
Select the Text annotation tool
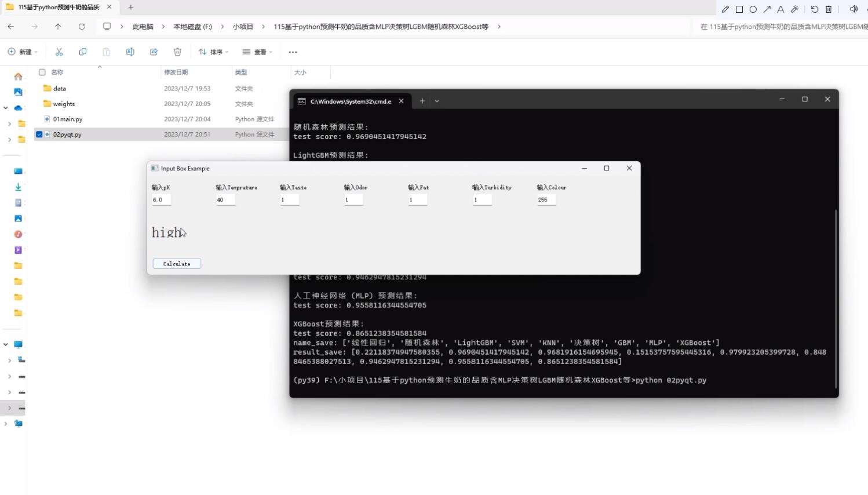(x=781, y=9)
